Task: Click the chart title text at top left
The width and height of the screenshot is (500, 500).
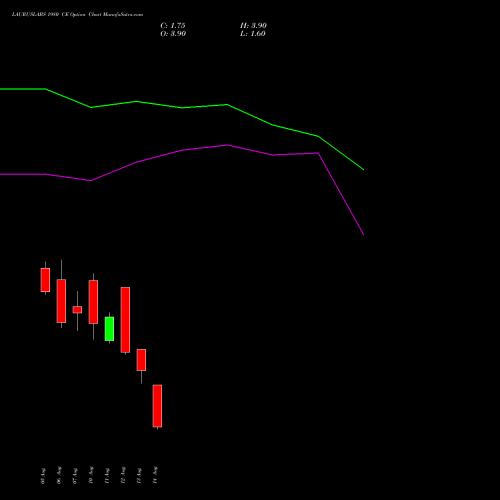Action: 77,14
